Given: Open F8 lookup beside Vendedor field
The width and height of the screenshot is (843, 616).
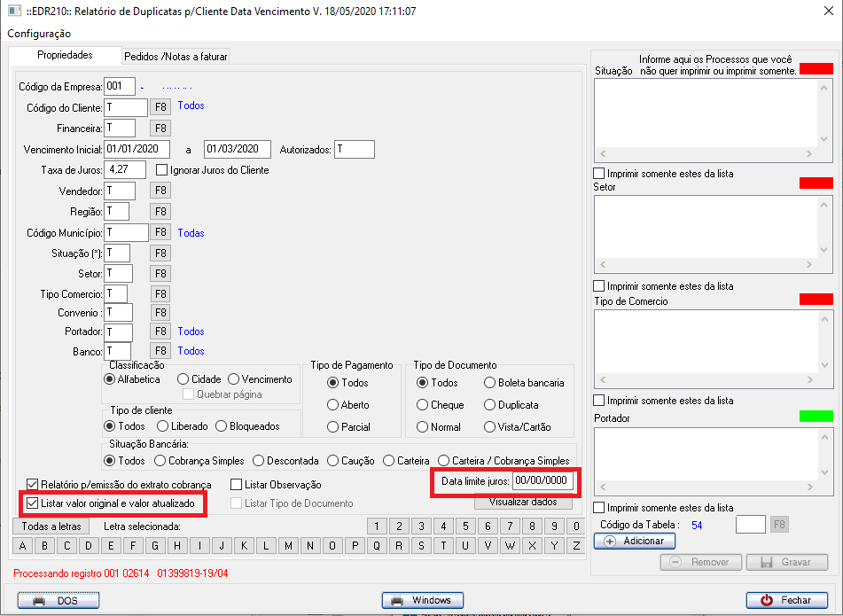Looking at the screenshot, I should (160, 191).
